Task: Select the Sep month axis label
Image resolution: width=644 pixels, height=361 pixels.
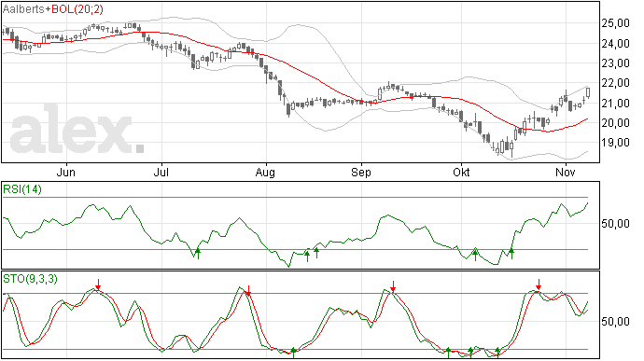Action: (360, 173)
